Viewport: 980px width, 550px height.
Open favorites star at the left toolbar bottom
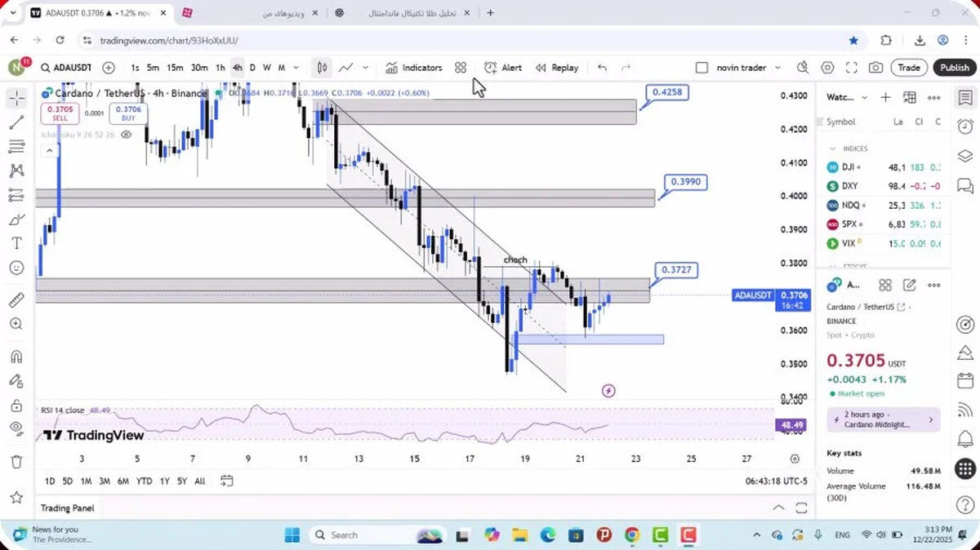pyautogui.click(x=16, y=497)
